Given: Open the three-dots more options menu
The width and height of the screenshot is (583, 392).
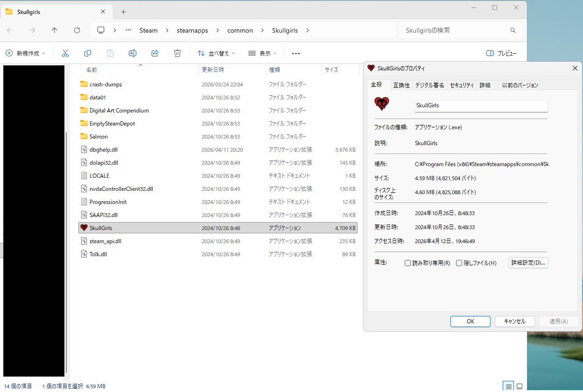Looking at the screenshot, I should (x=296, y=53).
